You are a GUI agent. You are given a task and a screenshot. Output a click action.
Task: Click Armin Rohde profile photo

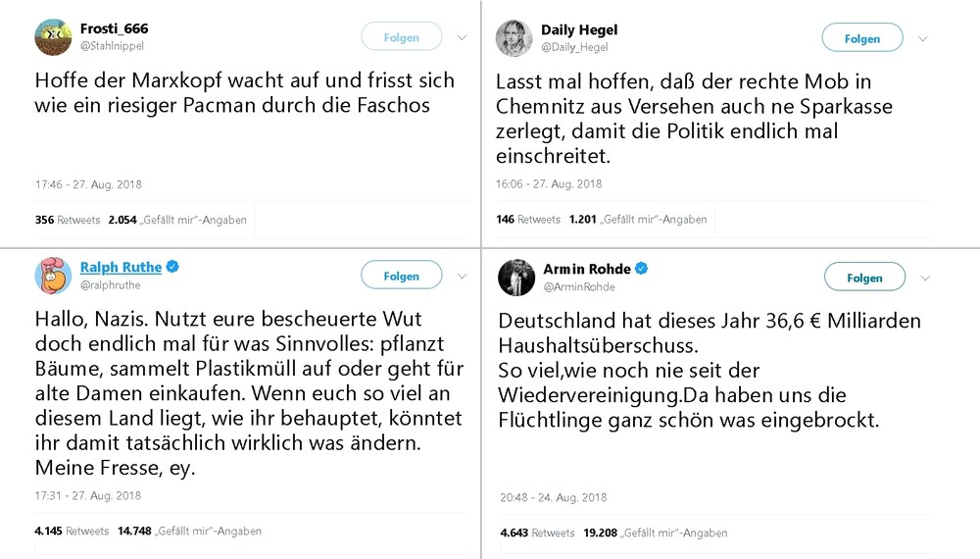516,277
